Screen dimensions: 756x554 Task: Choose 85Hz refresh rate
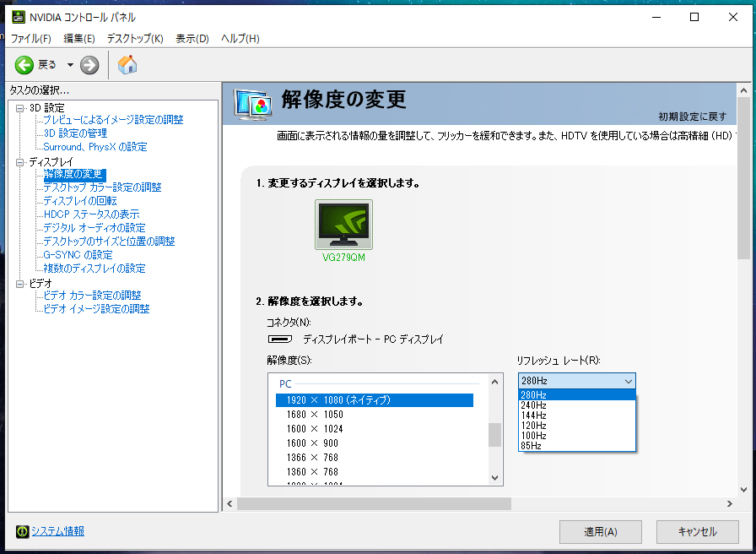click(x=577, y=446)
